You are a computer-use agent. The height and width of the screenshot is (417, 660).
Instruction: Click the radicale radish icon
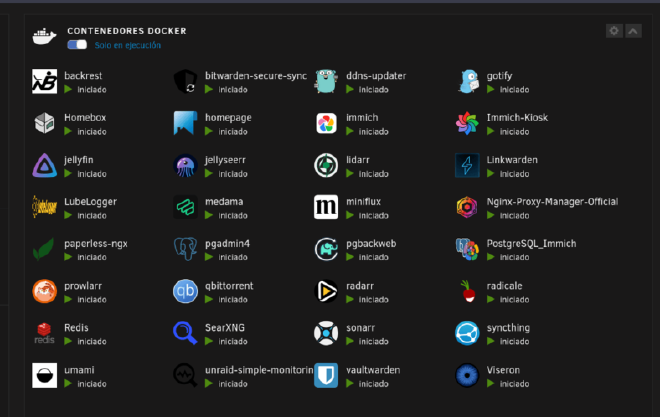(467, 291)
